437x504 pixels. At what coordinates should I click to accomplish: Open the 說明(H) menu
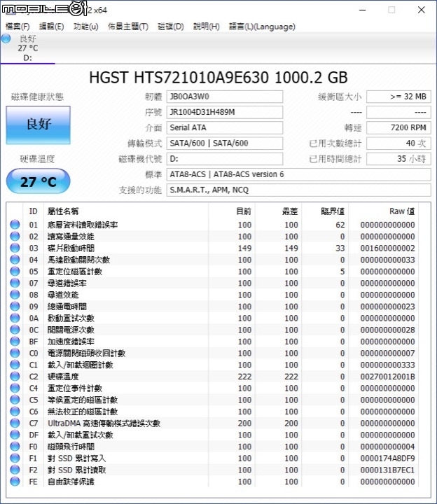[207, 27]
